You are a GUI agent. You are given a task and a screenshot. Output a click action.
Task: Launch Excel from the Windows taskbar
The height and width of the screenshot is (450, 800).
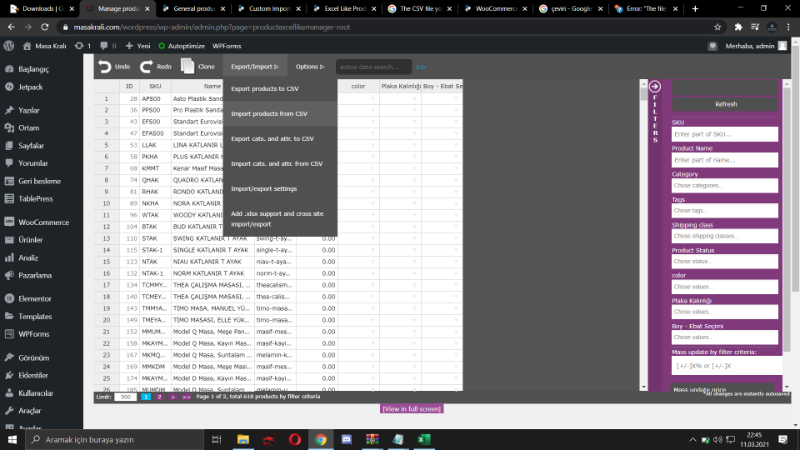click(x=423, y=439)
